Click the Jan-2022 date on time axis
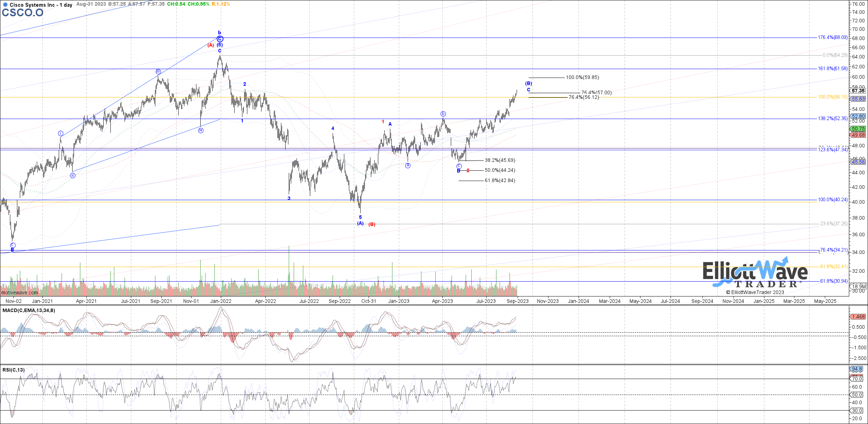 point(221,301)
